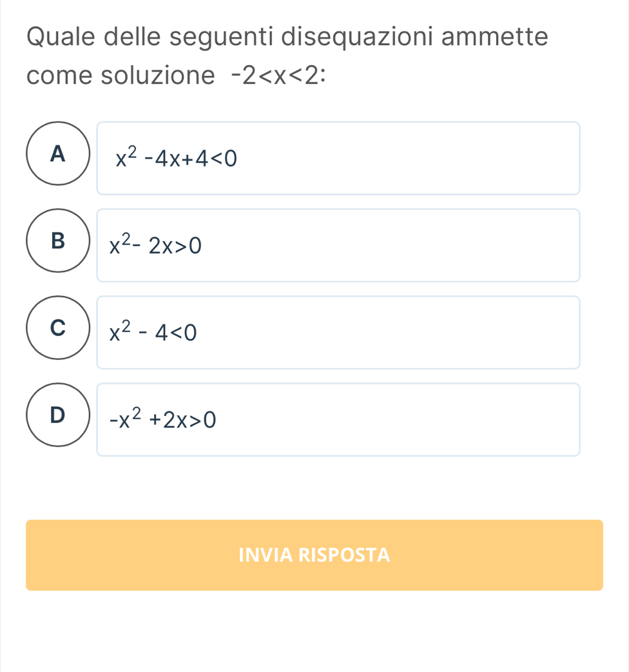The image size is (629, 672).
Task: Select radio circle B
Action: point(59,241)
